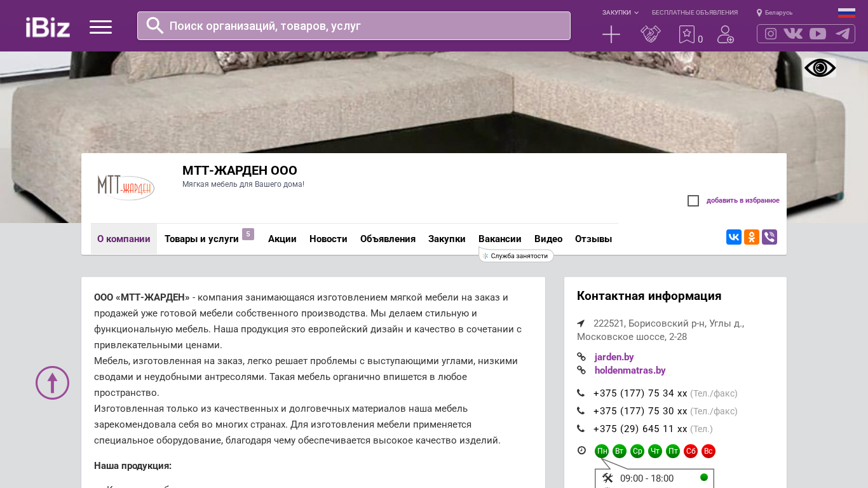Expand the 'Закупки' header dropdown

click(x=620, y=13)
